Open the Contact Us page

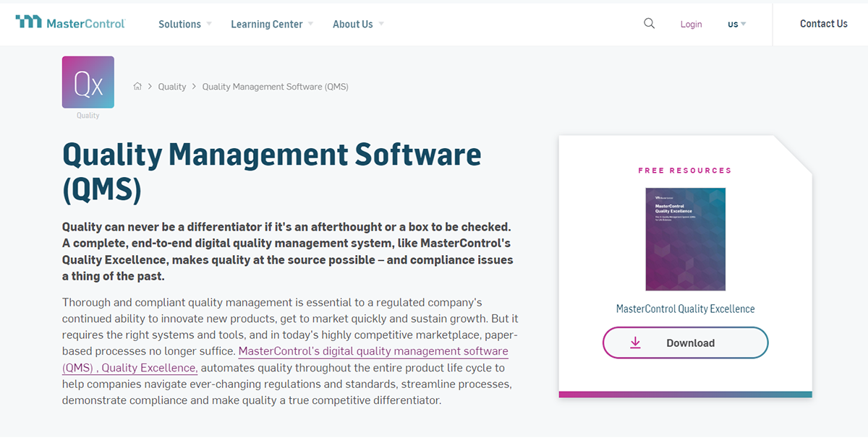pyautogui.click(x=823, y=23)
